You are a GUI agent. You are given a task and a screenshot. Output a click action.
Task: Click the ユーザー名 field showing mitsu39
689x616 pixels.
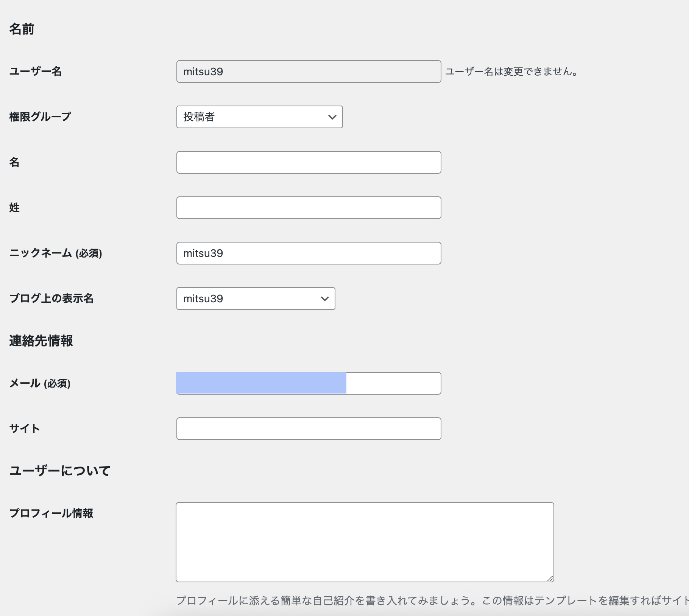click(309, 72)
